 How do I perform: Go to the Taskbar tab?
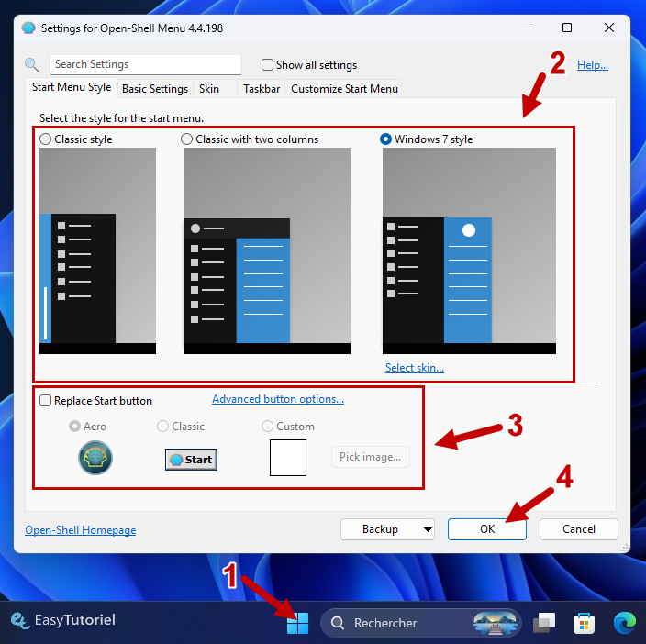262,89
